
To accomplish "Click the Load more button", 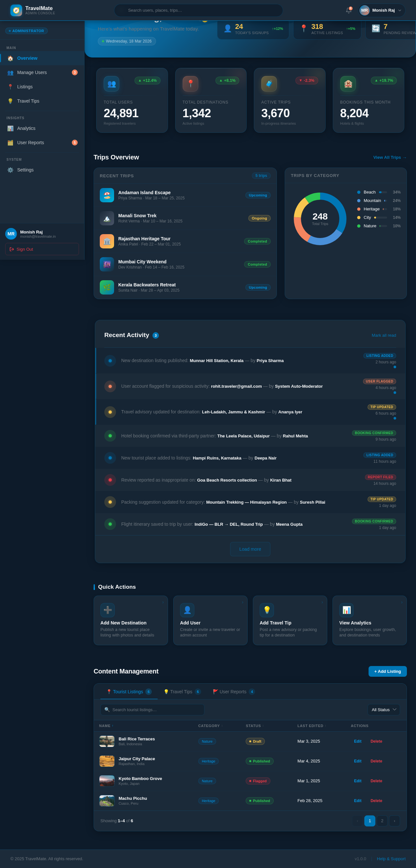I will (250, 549).
